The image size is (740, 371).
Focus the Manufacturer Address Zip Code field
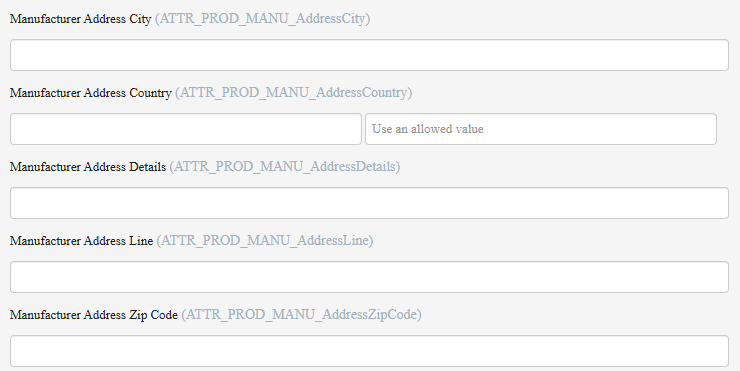pyautogui.click(x=369, y=351)
